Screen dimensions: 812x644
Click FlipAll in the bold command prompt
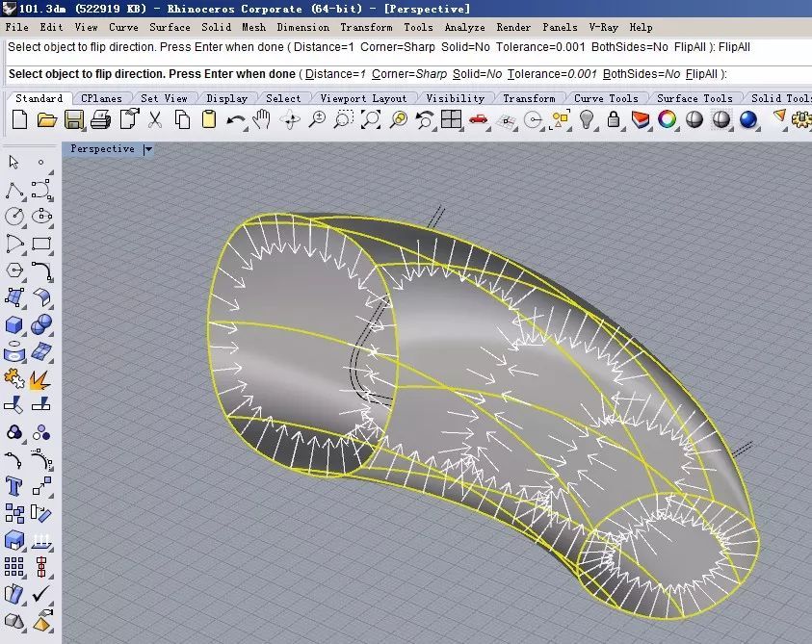pos(700,74)
